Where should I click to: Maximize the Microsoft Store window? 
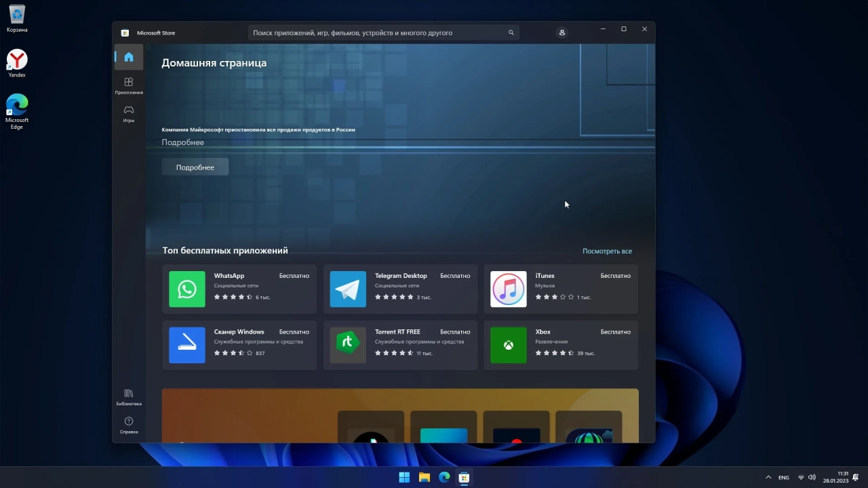(x=624, y=29)
